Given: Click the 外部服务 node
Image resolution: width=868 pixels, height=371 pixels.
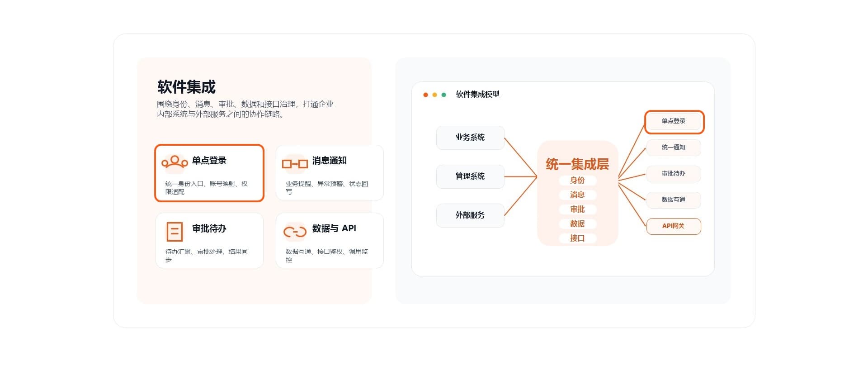Looking at the screenshot, I should (x=470, y=215).
